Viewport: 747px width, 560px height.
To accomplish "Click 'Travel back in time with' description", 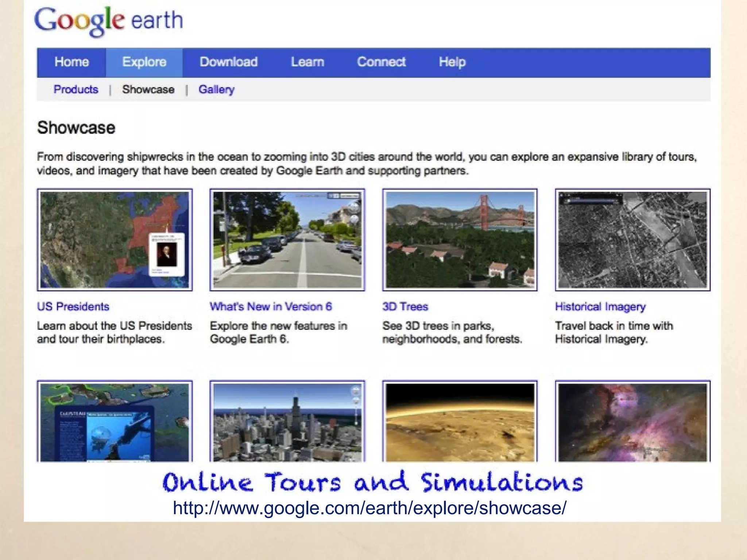I will (614, 332).
